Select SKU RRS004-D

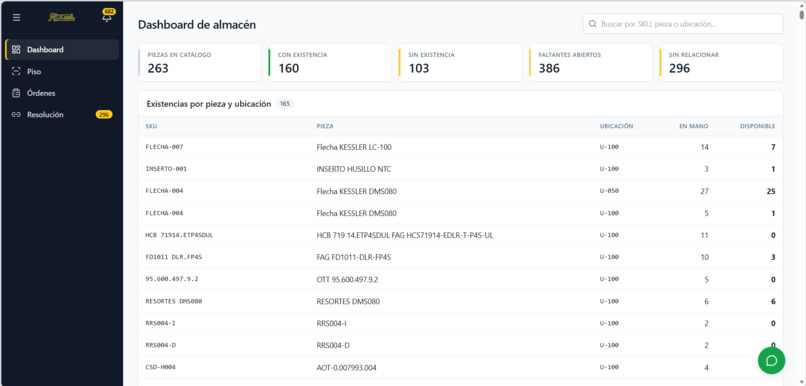tap(161, 345)
